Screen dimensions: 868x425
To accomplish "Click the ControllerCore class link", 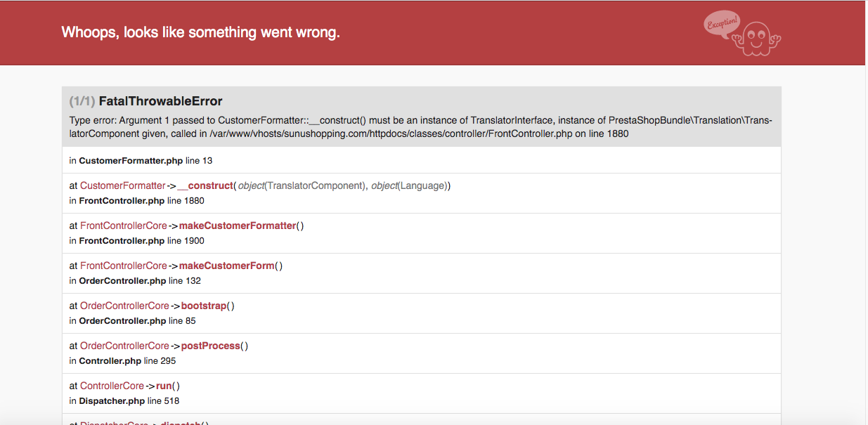I will 112,386.
